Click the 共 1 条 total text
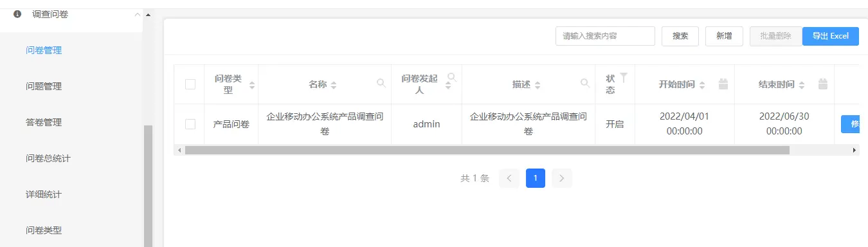This screenshot has height=247, width=868. [x=475, y=179]
